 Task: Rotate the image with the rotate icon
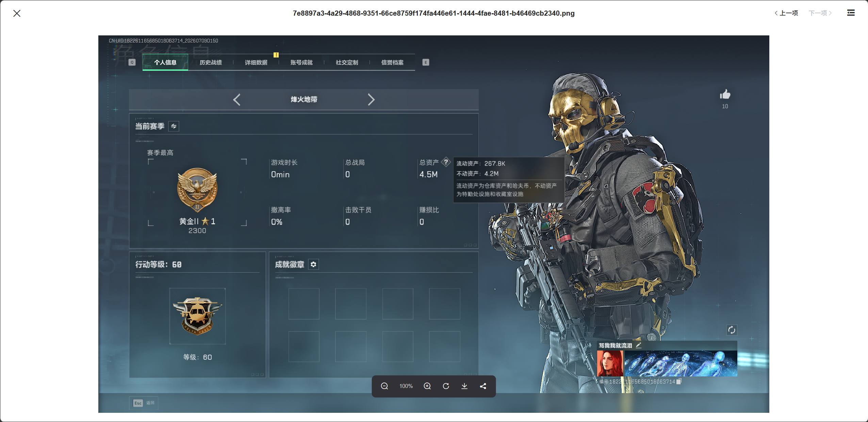tap(446, 386)
